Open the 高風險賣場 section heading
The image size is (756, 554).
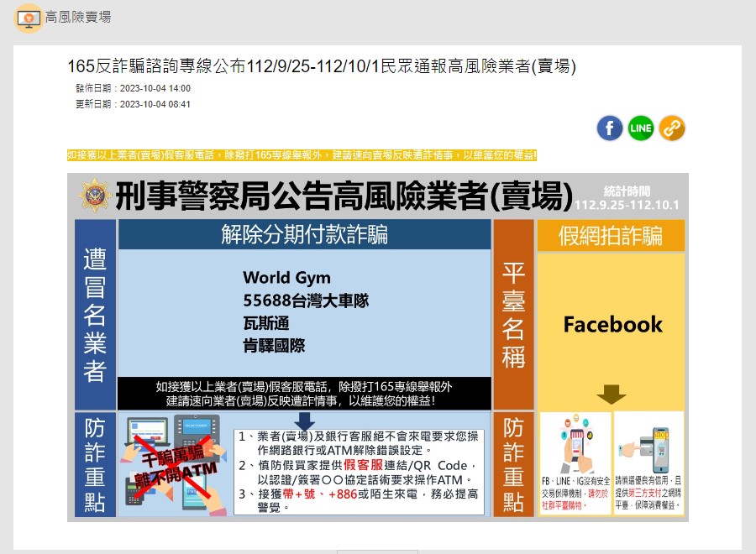coord(77,17)
